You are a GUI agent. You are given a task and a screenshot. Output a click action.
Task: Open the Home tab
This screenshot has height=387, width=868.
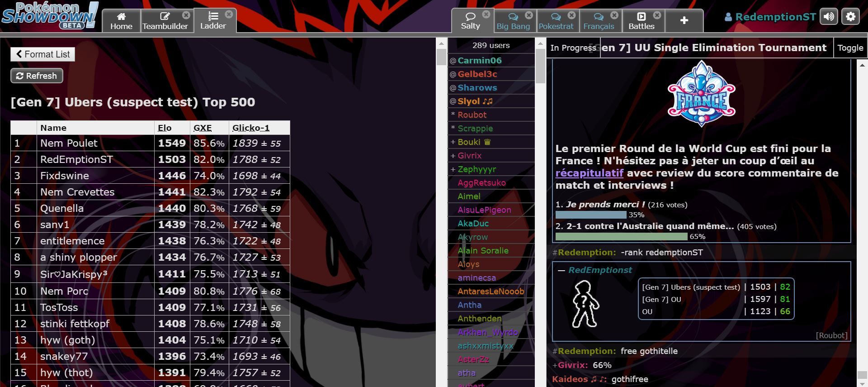(x=121, y=21)
